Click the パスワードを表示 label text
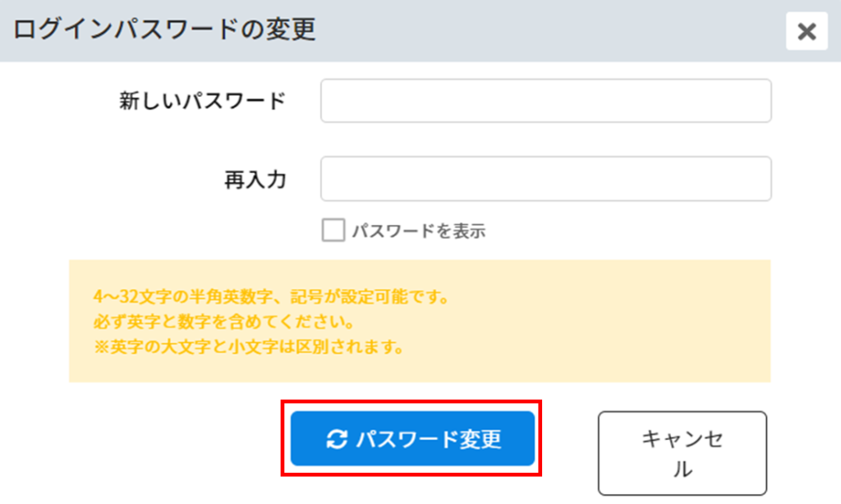841x504 pixels. tap(418, 231)
